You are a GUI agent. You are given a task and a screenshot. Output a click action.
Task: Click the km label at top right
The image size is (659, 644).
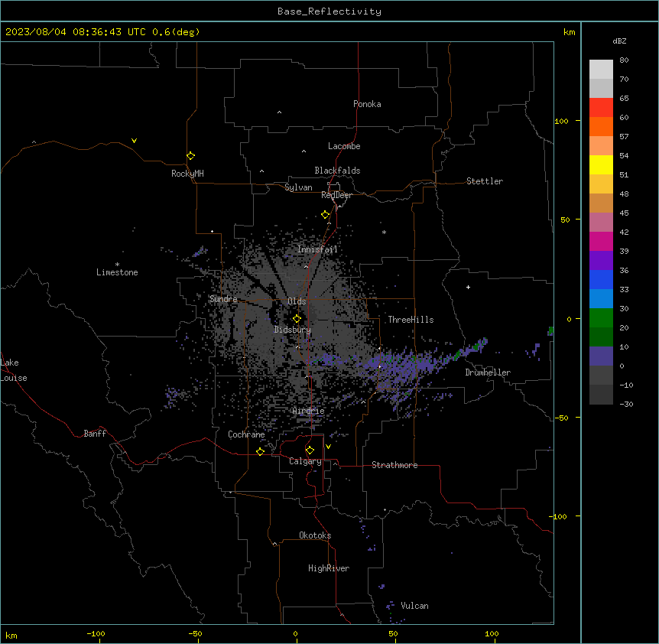click(570, 32)
